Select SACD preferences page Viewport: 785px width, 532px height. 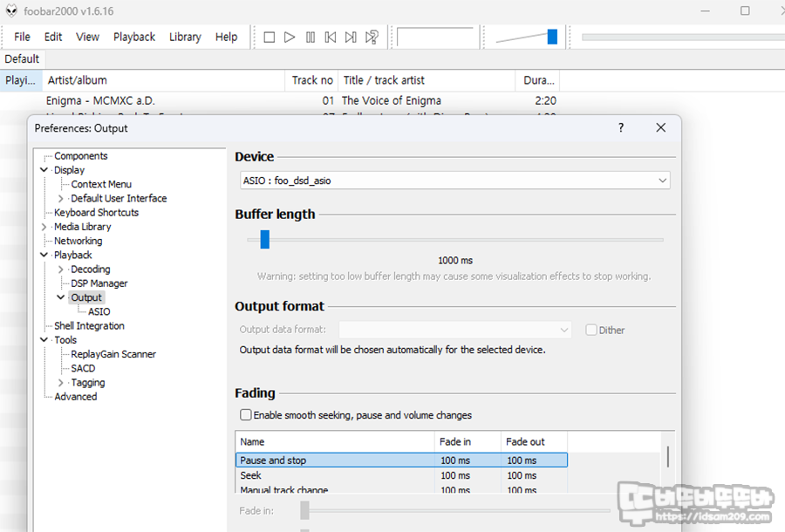pos(83,368)
